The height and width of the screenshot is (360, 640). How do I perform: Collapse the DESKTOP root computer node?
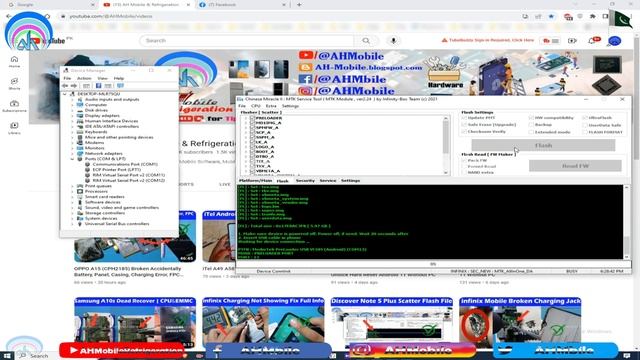[x=65, y=94]
